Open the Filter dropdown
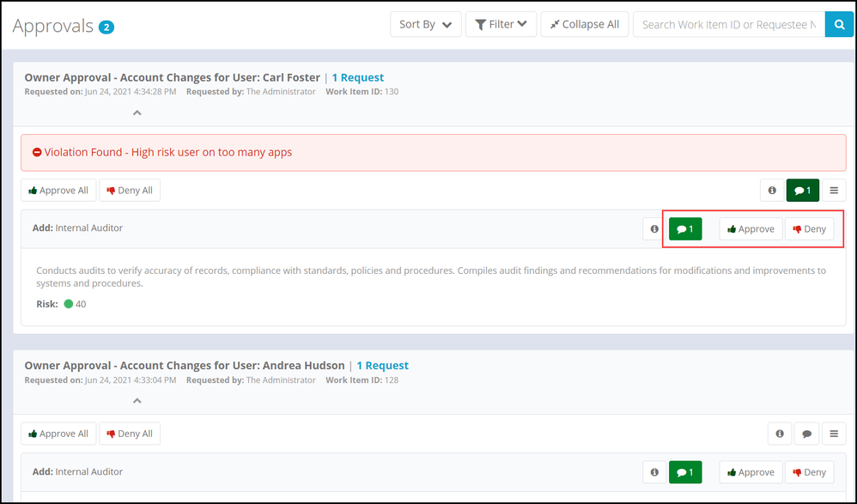857x504 pixels. [x=501, y=25]
